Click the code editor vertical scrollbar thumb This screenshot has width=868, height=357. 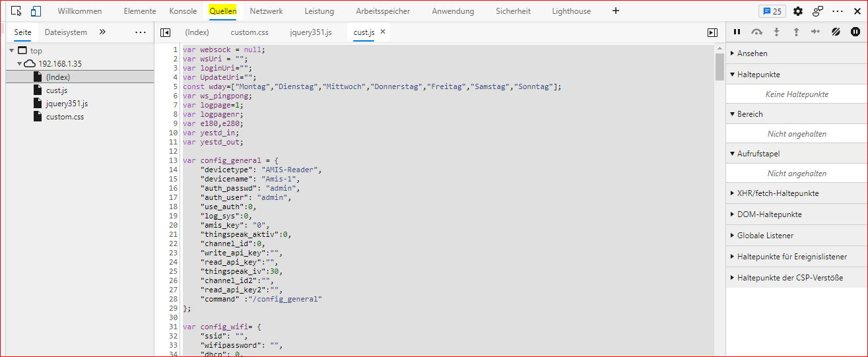pos(719,67)
